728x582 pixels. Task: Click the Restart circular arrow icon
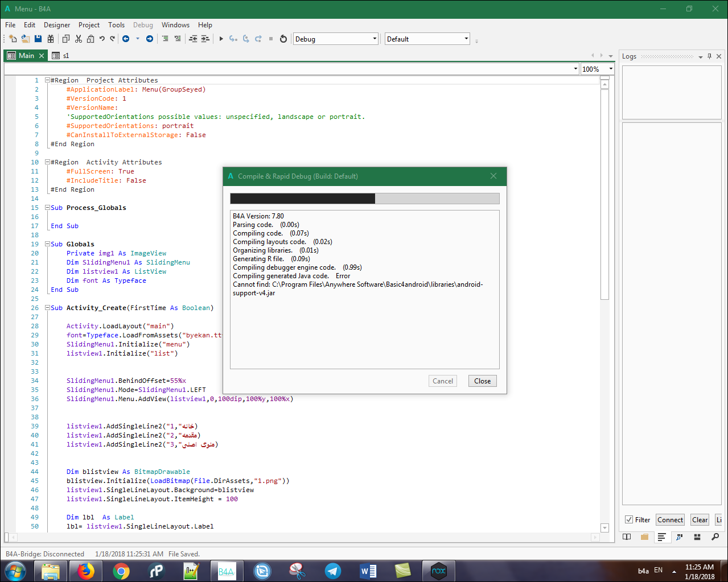pos(283,39)
